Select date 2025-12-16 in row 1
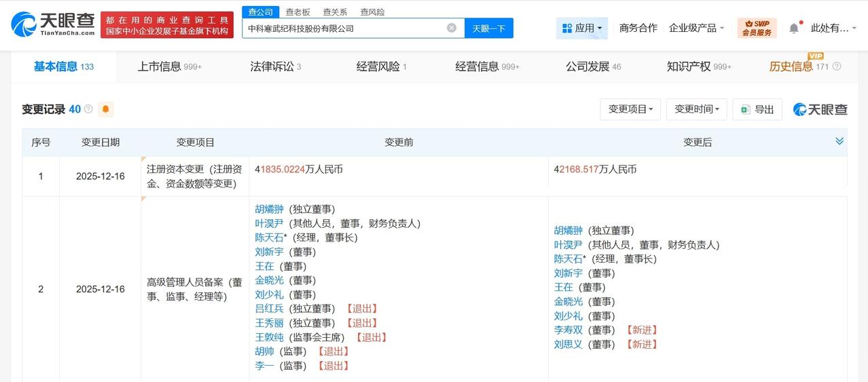This screenshot has height=382, width=868. coord(101,176)
